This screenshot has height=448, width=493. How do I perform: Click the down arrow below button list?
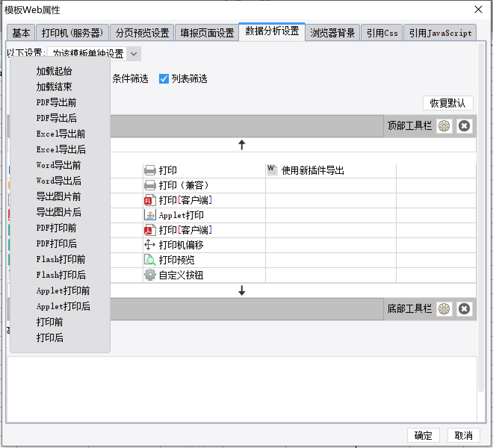242,290
